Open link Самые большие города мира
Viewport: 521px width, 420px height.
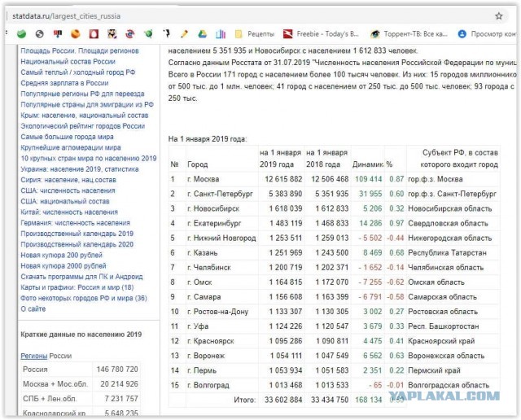[67, 137]
